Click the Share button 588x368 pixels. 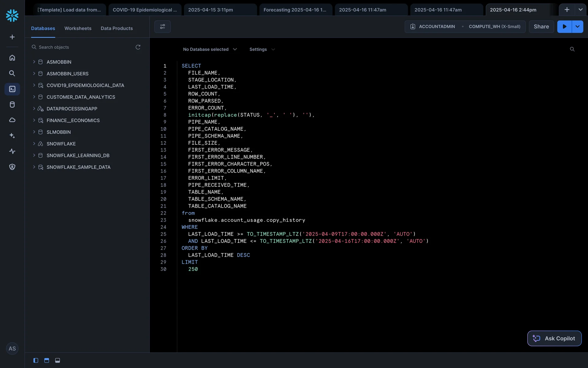[x=541, y=27]
